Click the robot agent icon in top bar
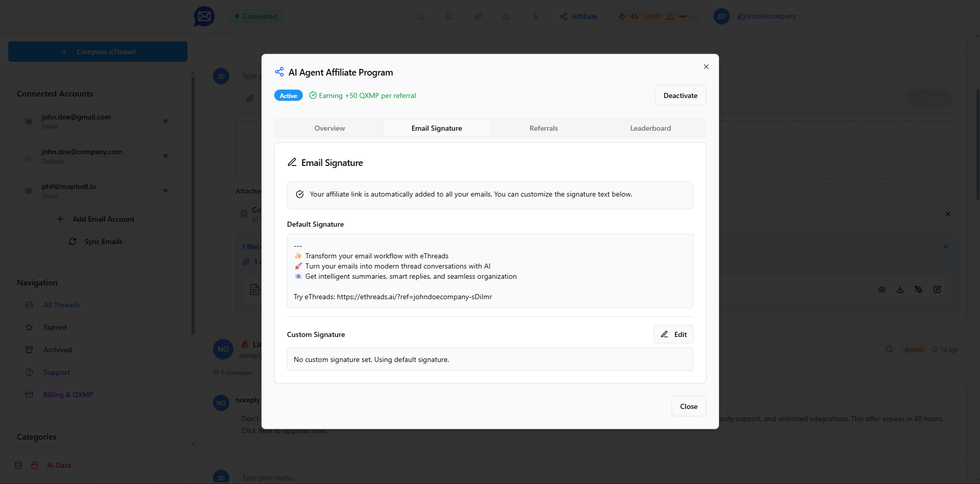Screen dimensions: 980x484 [507, 16]
